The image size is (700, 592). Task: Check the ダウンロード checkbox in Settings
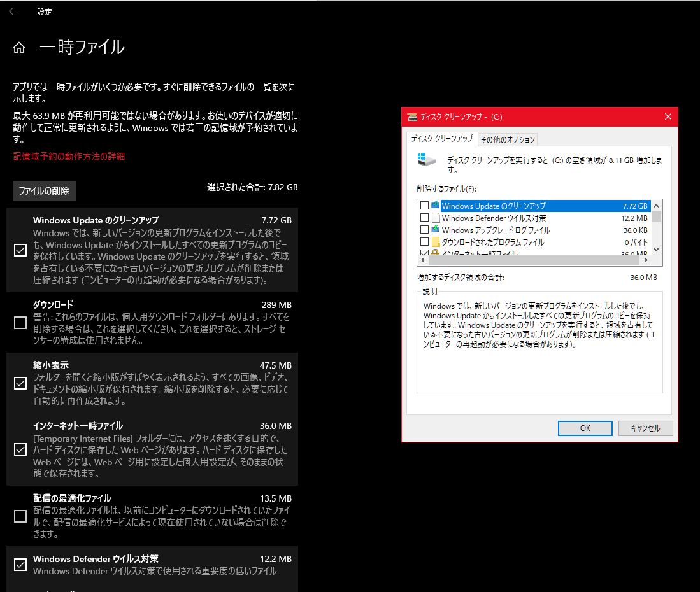pyautogui.click(x=20, y=323)
